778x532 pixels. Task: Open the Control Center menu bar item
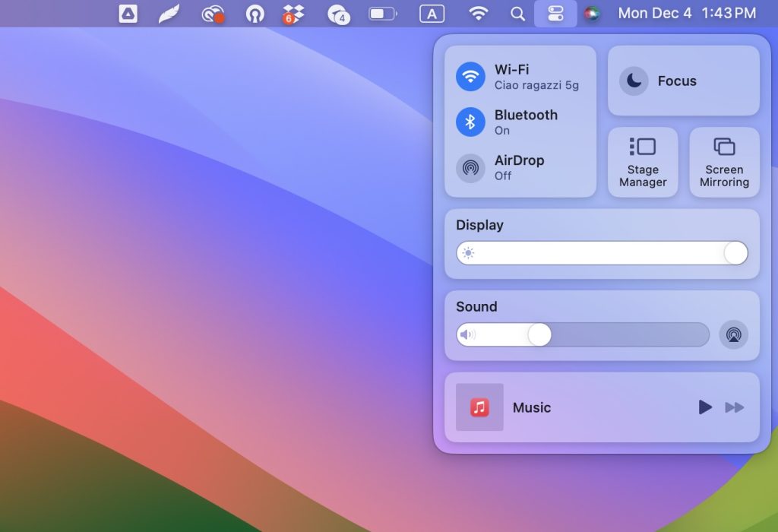click(556, 13)
